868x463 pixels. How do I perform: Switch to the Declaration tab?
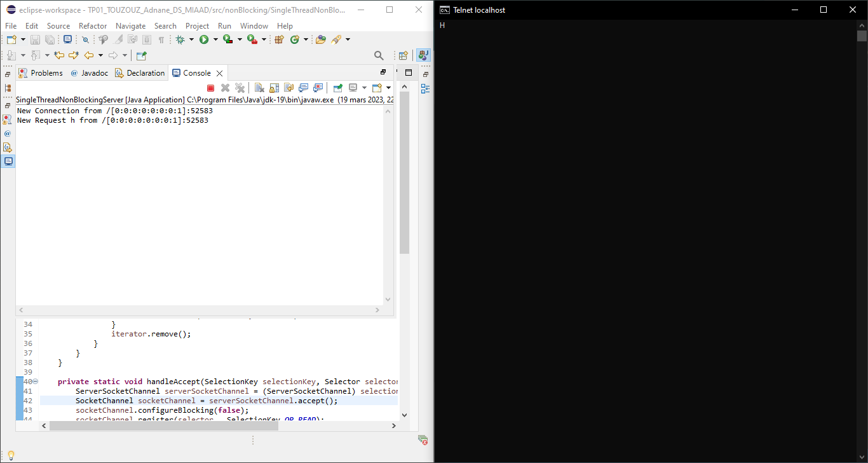coord(140,73)
